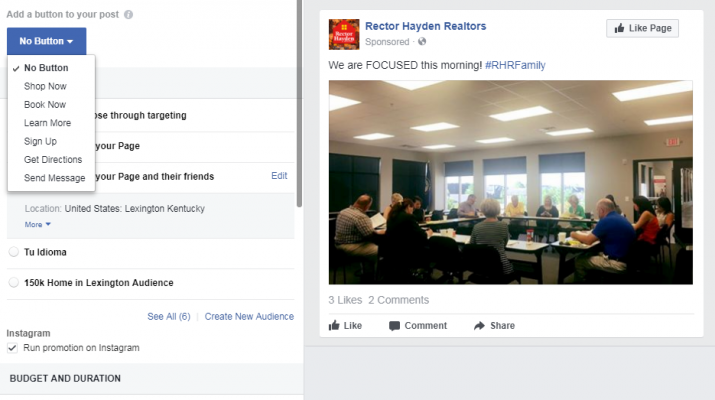Screen dimensions: 715x400
Task: Click the thumbs-up Like icon under the post
Action: pos(334,325)
